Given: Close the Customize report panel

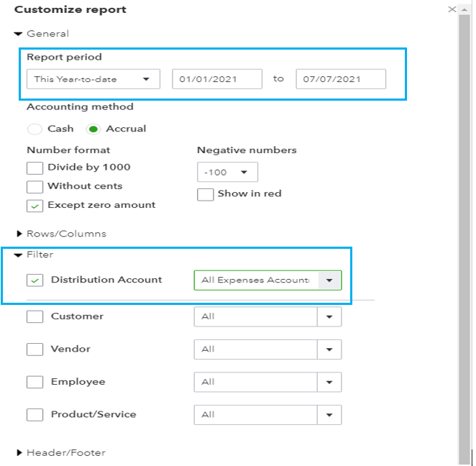Looking at the screenshot, I should (452, 9).
